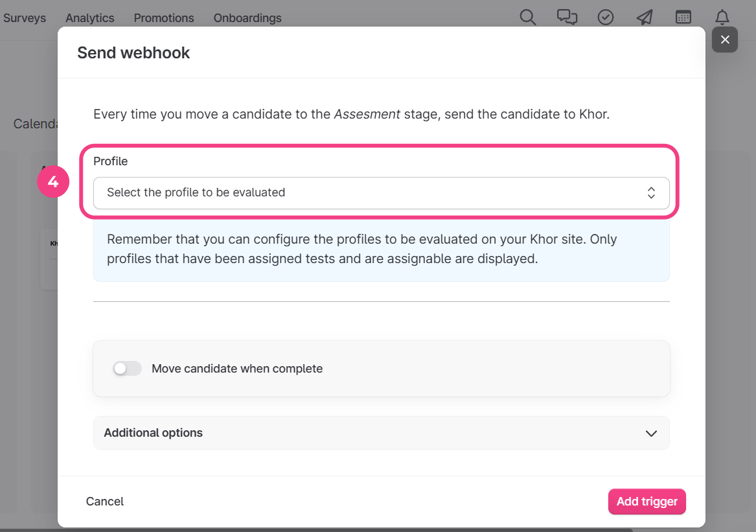Click the paper plane icon
This screenshot has width=756, height=532.
coord(645,17)
